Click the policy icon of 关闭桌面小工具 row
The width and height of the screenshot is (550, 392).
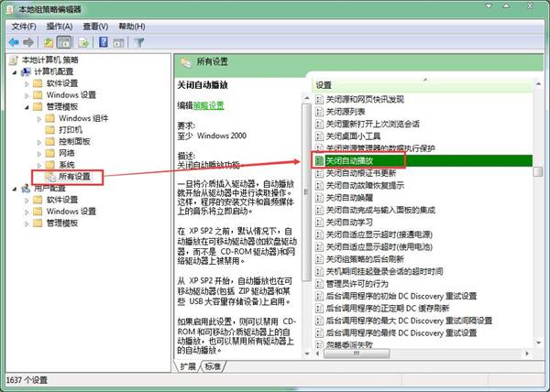[319, 136]
